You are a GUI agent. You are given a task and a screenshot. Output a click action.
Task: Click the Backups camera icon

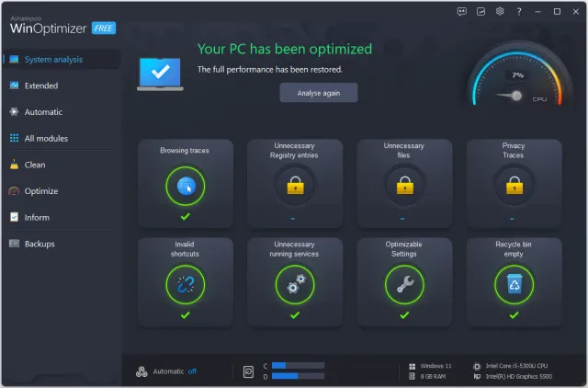[x=15, y=244]
